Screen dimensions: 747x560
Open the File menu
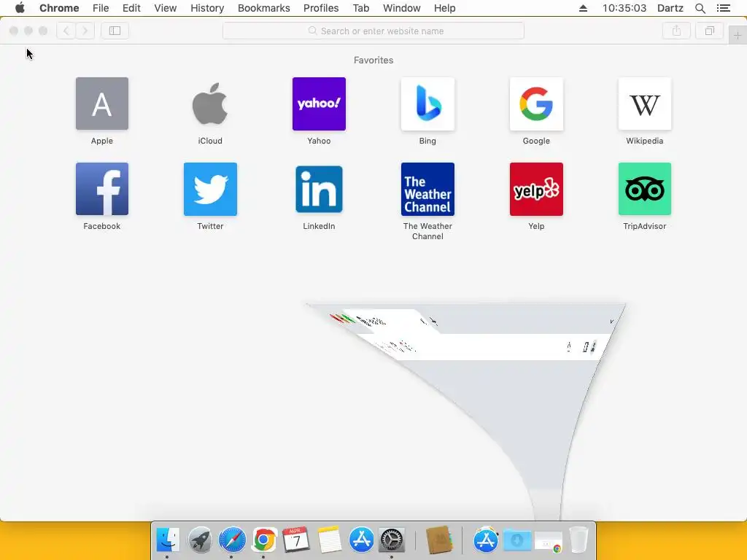pos(101,8)
